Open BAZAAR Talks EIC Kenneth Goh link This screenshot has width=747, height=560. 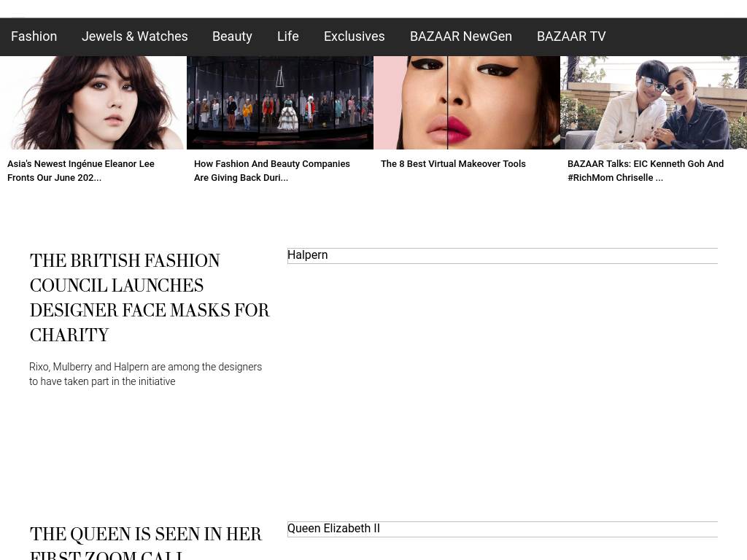point(645,171)
